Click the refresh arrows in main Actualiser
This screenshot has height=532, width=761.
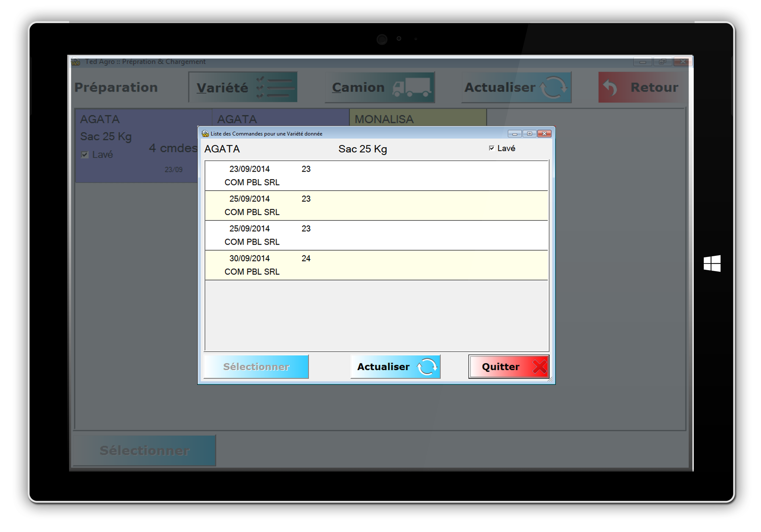553,88
